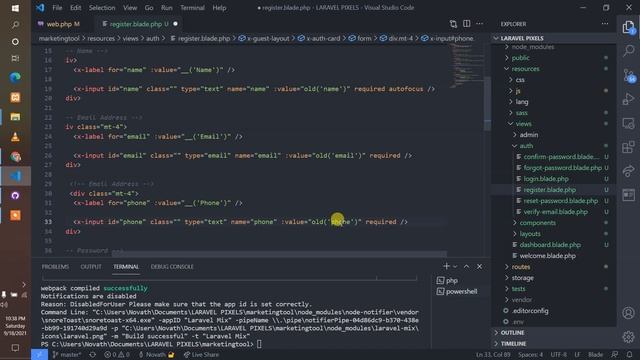Click Spaces: 4 indentation in status bar

(x=530, y=355)
